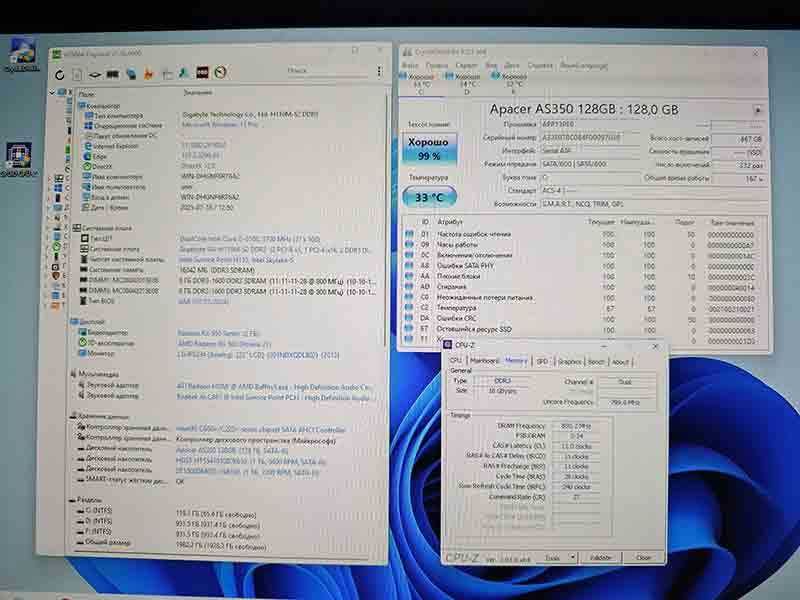This screenshot has height=600, width=800.
Task: Switch to the SPD tab in CPU-Z
Action: 542,361
